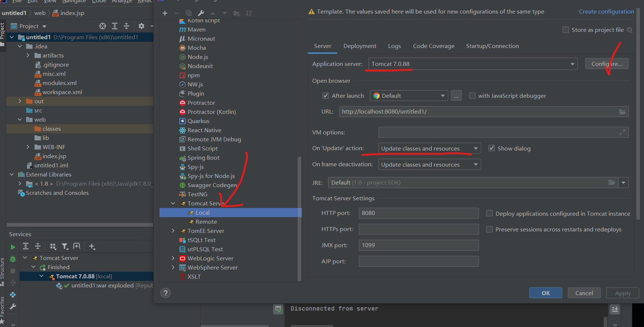Click the wrench edit templates icon in dialog toolbar

(201, 13)
